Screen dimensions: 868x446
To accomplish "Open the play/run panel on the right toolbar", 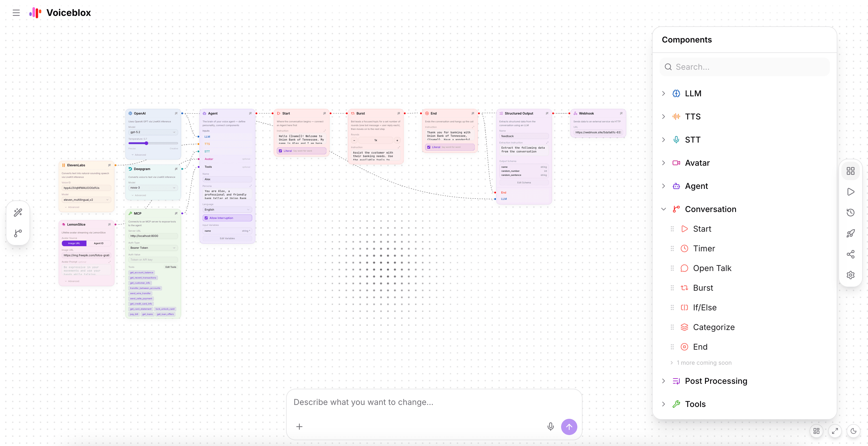I will 851,191.
